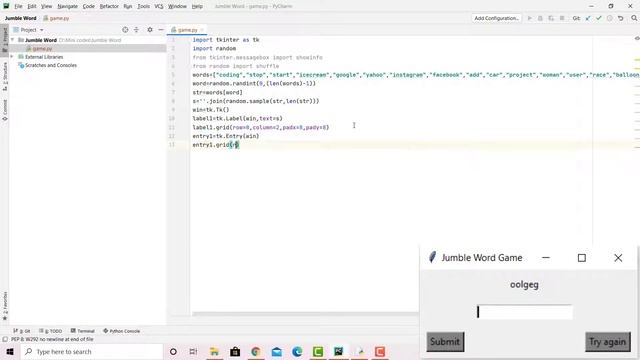Click Git commit checkmark icon

(x=599, y=18)
